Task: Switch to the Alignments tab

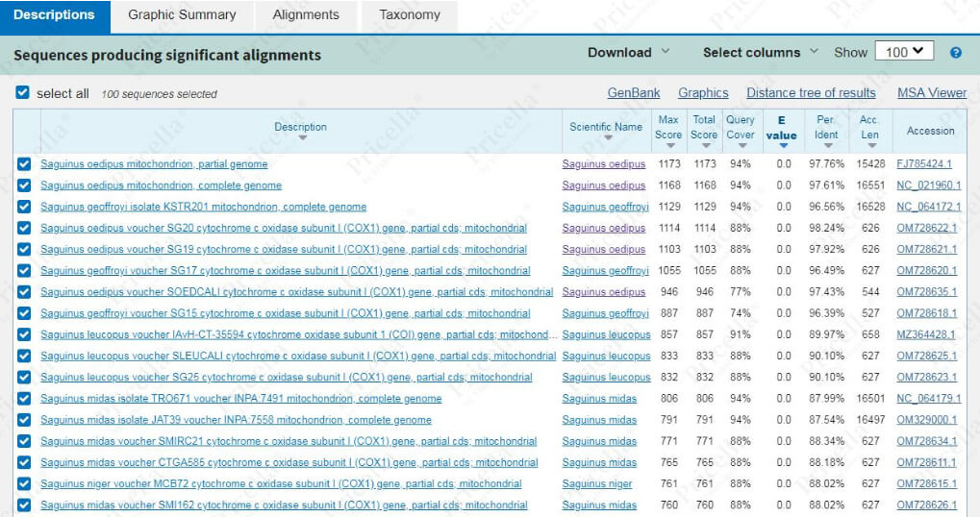Action: point(306,15)
